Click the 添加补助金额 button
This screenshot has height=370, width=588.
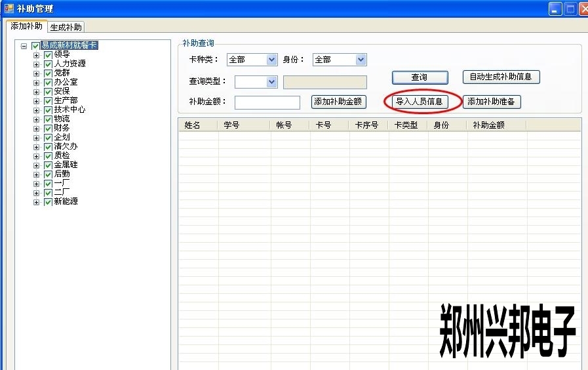point(338,102)
